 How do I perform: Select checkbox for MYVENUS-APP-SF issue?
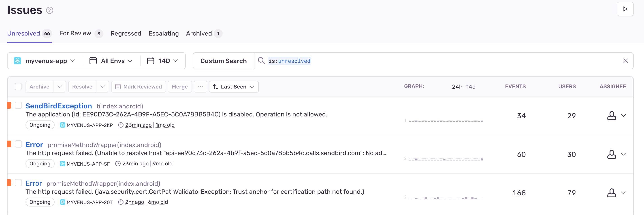pos(18,144)
